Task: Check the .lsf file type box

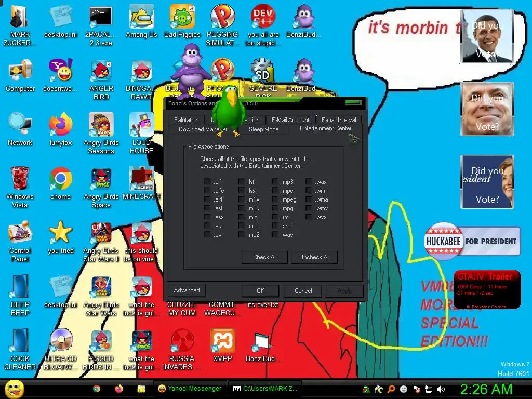Action: [x=241, y=181]
